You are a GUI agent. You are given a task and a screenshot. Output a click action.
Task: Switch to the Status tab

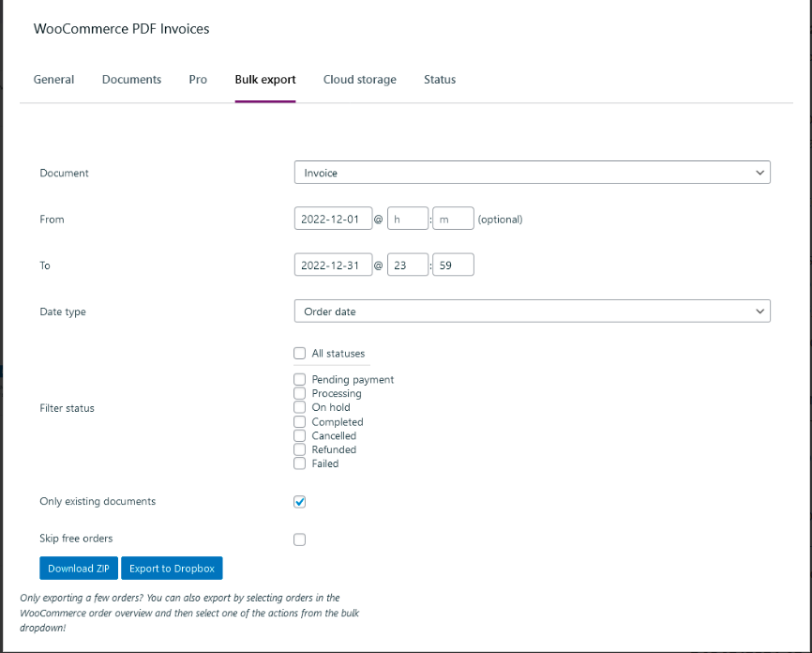(x=439, y=80)
